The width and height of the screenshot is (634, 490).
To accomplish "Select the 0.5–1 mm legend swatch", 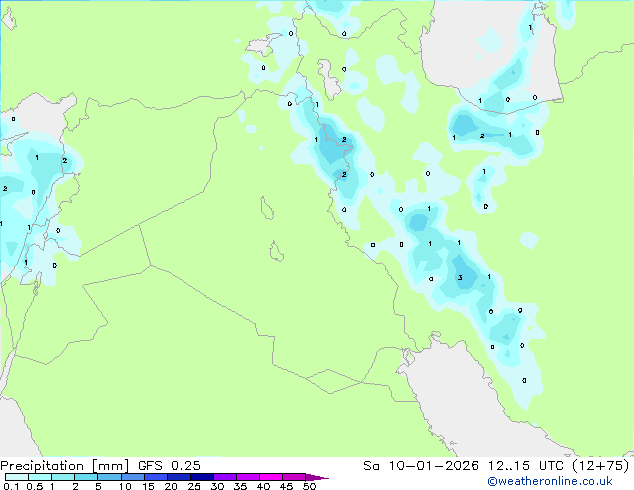I will (40, 477).
